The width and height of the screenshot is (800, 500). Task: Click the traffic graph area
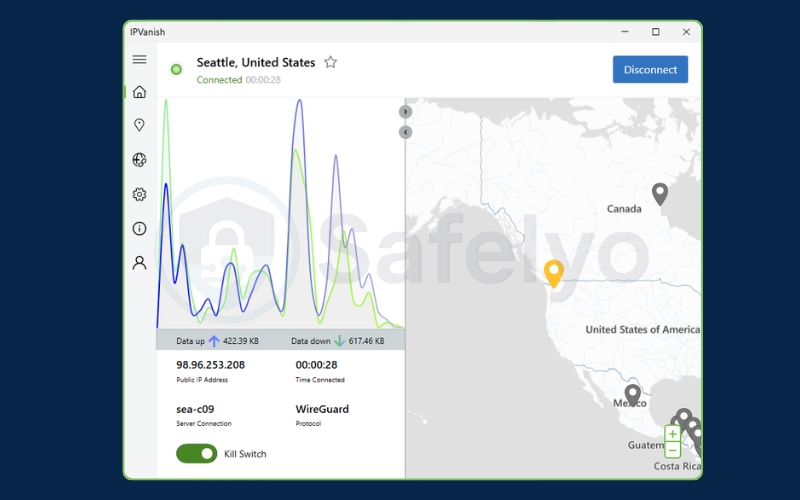tap(281, 213)
